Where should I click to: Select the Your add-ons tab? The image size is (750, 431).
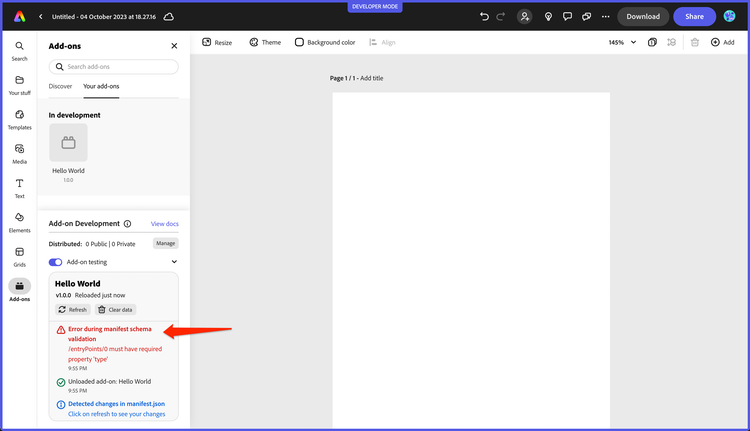(101, 86)
